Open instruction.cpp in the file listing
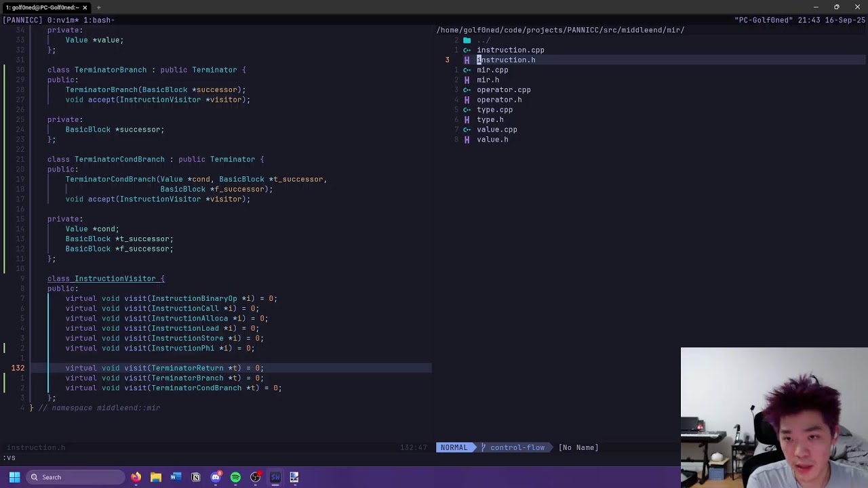This screenshot has width=868, height=488. pos(510,50)
